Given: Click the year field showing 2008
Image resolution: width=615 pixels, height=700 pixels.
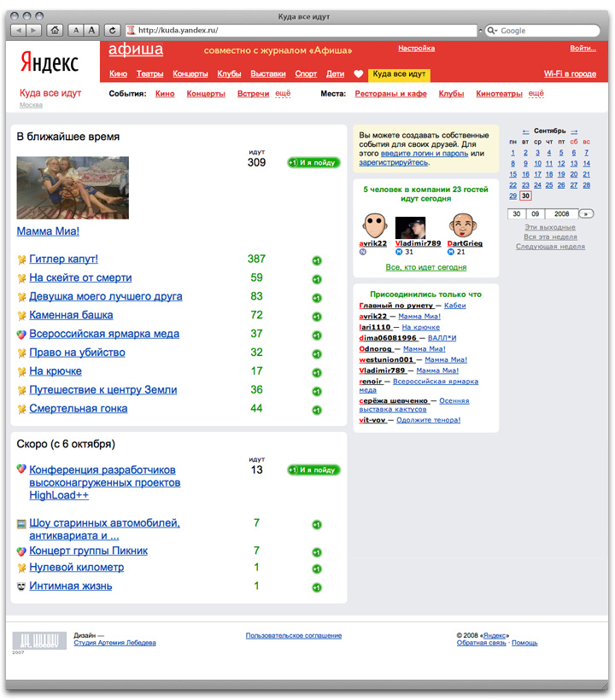Looking at the screenshot, I should 561,213.
